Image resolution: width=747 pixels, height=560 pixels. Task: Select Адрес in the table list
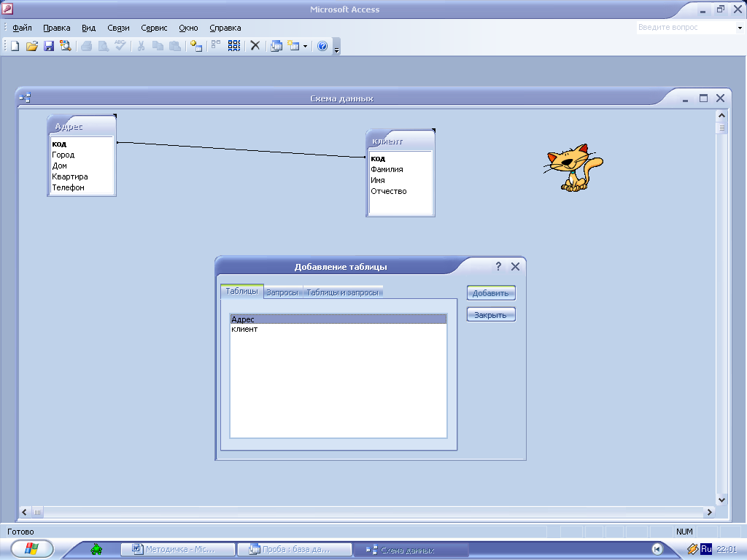[338, 319]
